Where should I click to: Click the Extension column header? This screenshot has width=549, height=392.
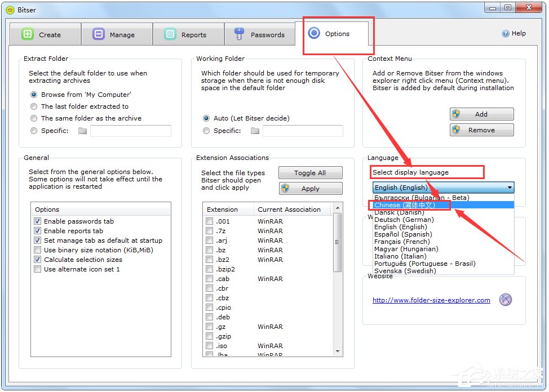[x=229, y=210]
